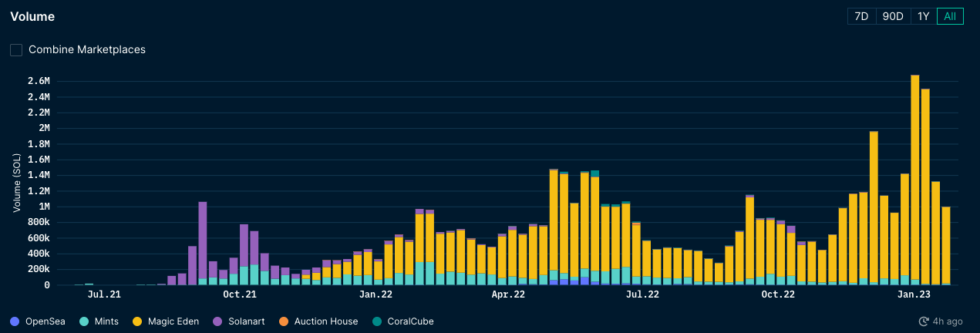
Task: Click the 1M y-axis label
Action: (x=44, y=207)
